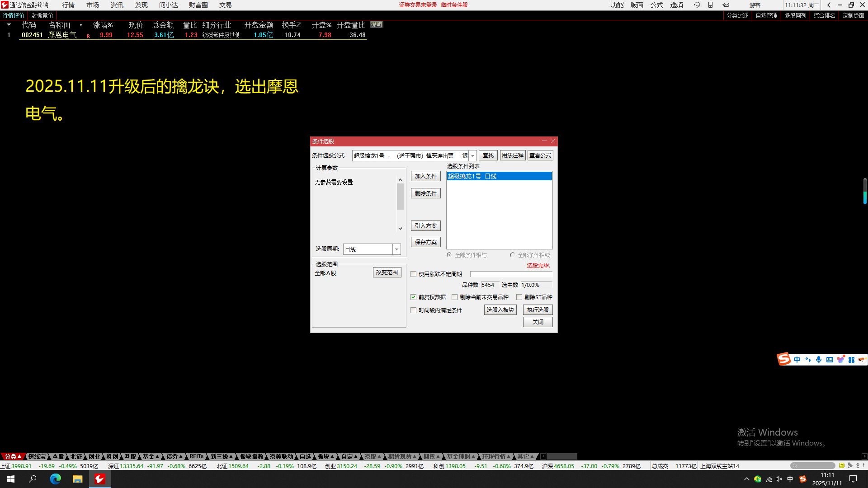The image size is (868, 488).
Task: Tick the 时间段内满足条件 checkbox
Action: point(413,310)
